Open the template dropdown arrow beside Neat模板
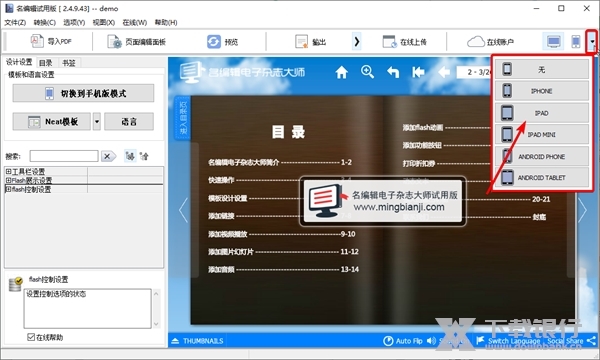600x360 pixels. click(x=97, y=122)
